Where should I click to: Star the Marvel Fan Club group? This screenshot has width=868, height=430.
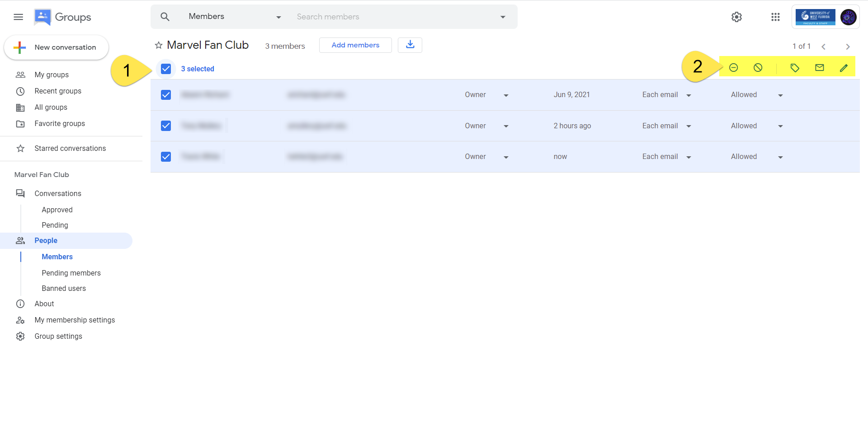click(159, 45)
